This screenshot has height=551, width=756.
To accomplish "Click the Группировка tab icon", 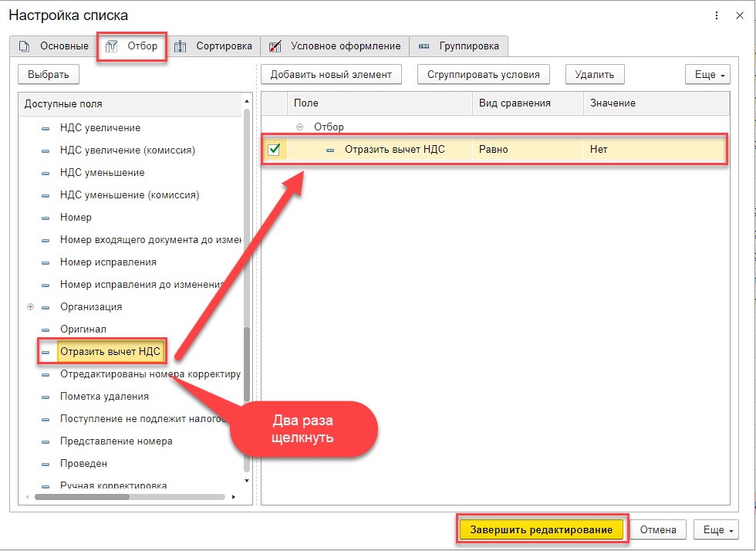I will [x=424, y=46].
